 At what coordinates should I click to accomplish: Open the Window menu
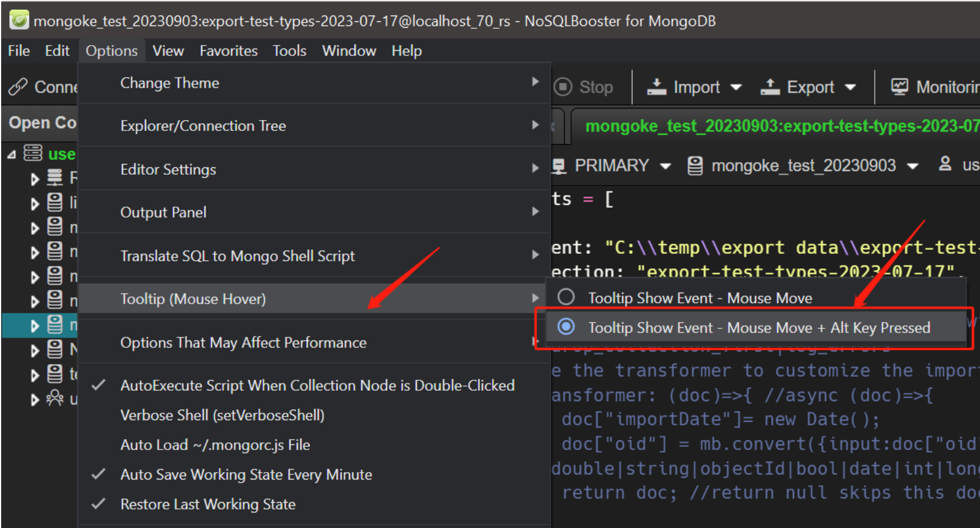pos(349,51)
